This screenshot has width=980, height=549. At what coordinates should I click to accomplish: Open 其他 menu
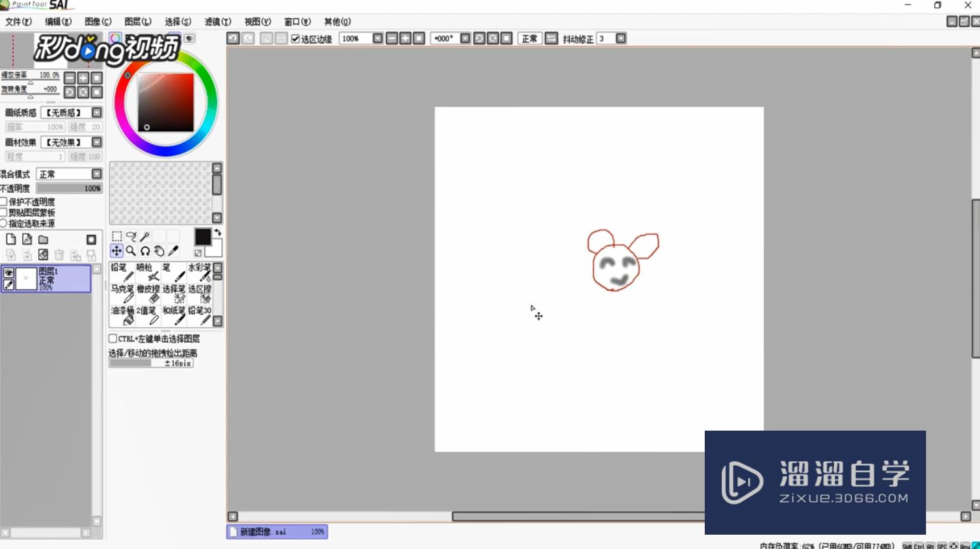click(337, 21)
